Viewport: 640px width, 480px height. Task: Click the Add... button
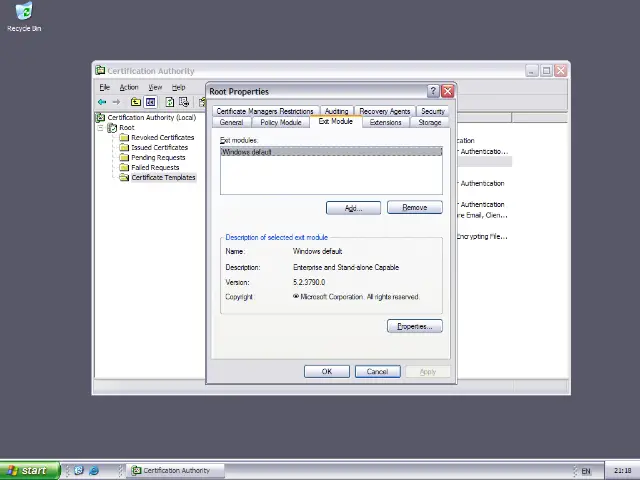click(353, 208)
